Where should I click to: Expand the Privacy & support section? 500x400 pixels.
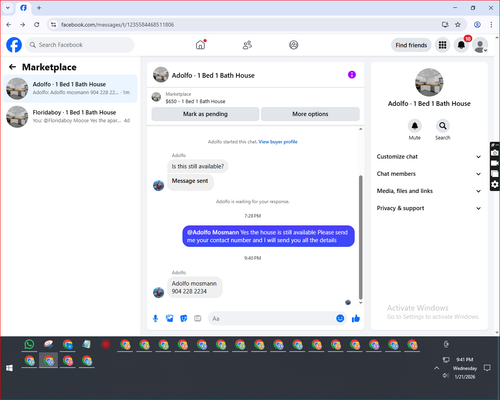click(x=429, y=208)
